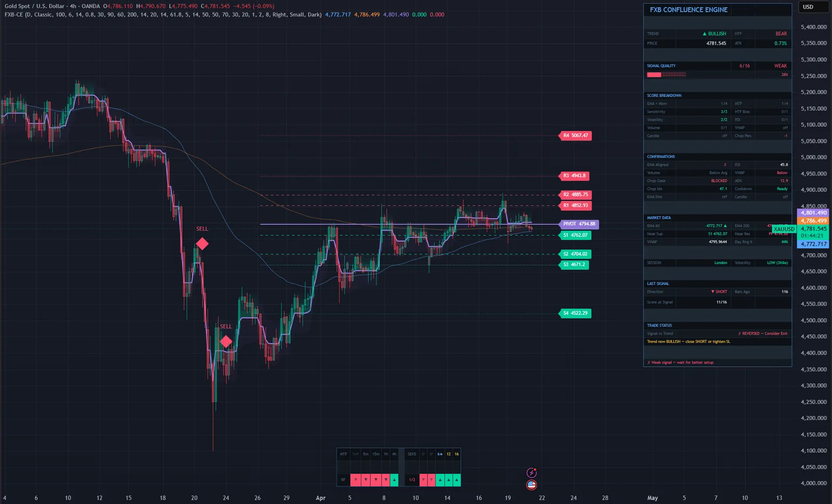Click the R4 5067.47 resistance label

(575, 136)
